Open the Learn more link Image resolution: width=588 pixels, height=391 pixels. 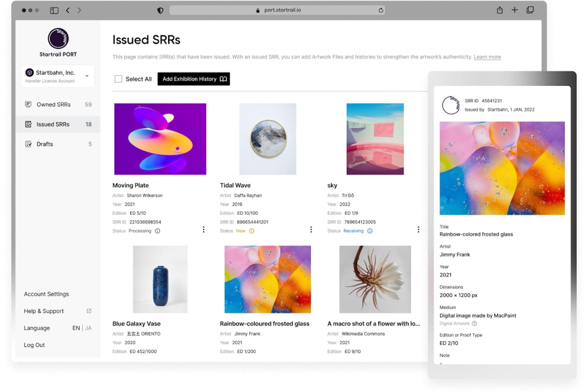point(487,57)
